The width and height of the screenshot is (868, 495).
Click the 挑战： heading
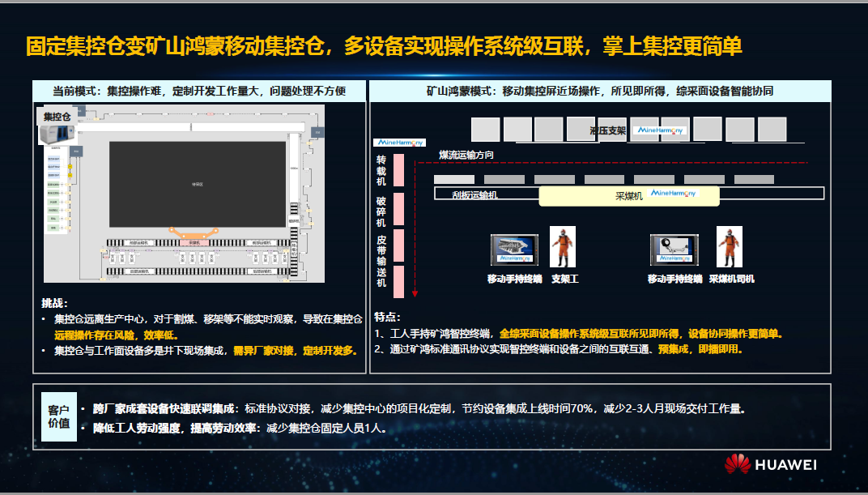coord(54,304)
